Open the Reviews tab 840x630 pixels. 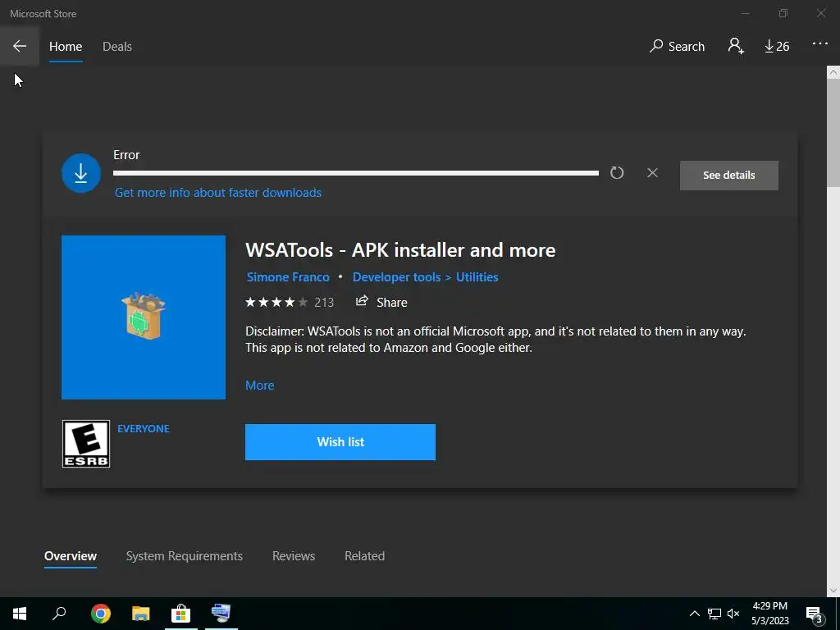pos(293,556)
